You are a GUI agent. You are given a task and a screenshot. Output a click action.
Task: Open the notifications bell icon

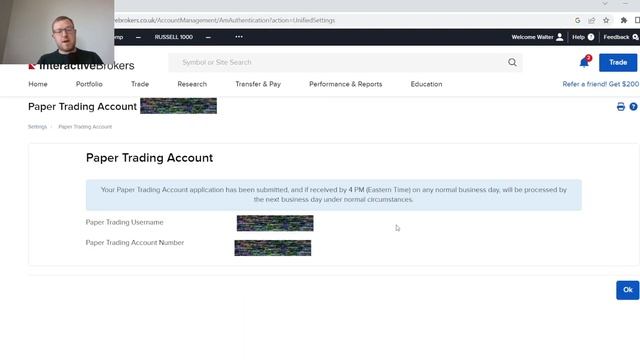coord(584,62)
